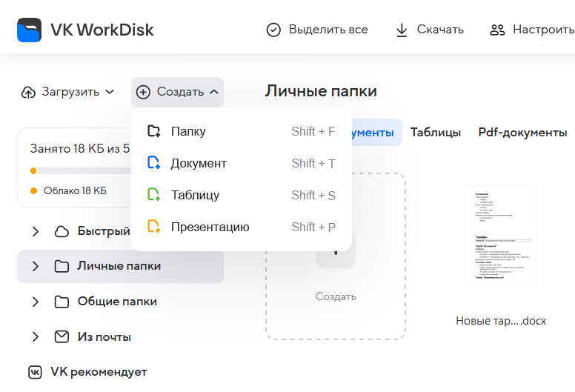
Task: Choose Презентацию from the create menu
Action: [210, 227]
